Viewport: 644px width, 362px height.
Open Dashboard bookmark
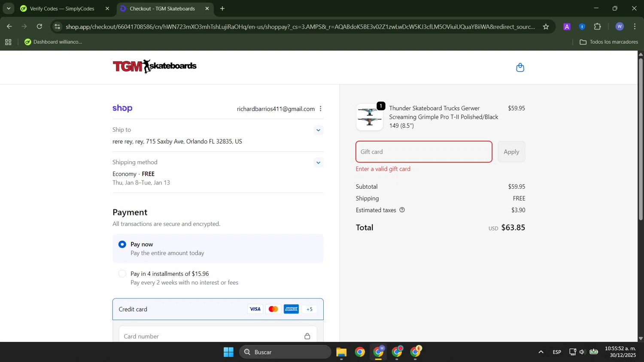tap(53, 42)
